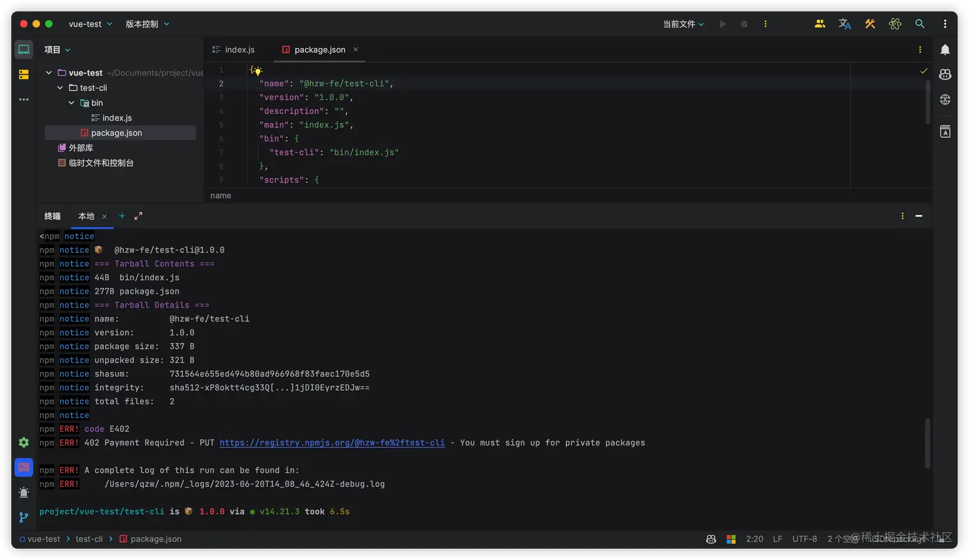Image resolution: width=969 pixels, height=560 pixels.
Task: Open more run actions menu
Action: (x=765, y=24)
